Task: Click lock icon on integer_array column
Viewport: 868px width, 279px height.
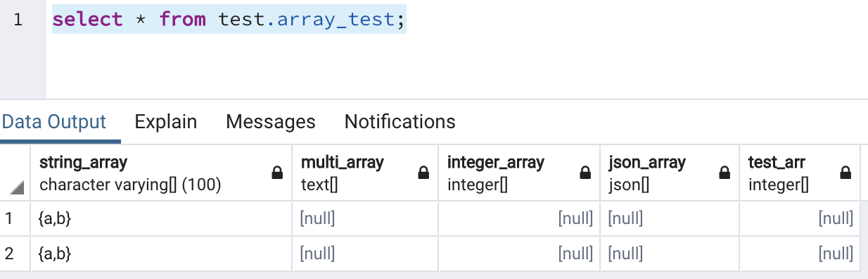Action: coord(585,173)
